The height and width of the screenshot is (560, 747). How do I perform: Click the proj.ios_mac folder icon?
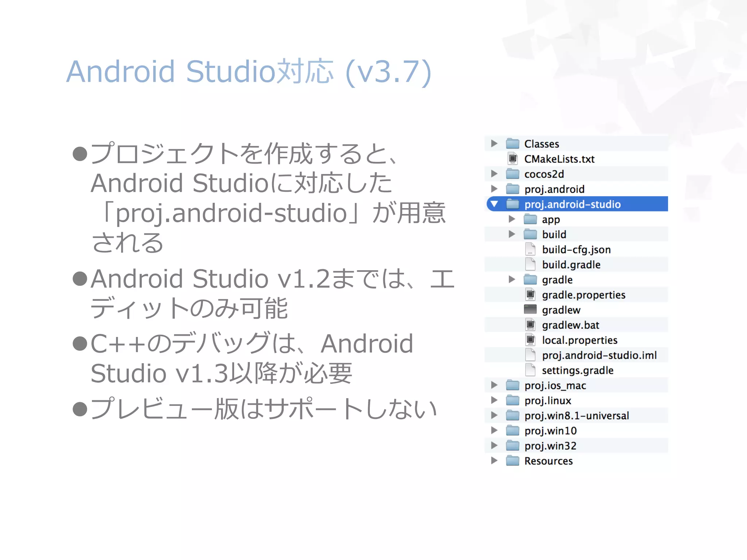point(512,385)
